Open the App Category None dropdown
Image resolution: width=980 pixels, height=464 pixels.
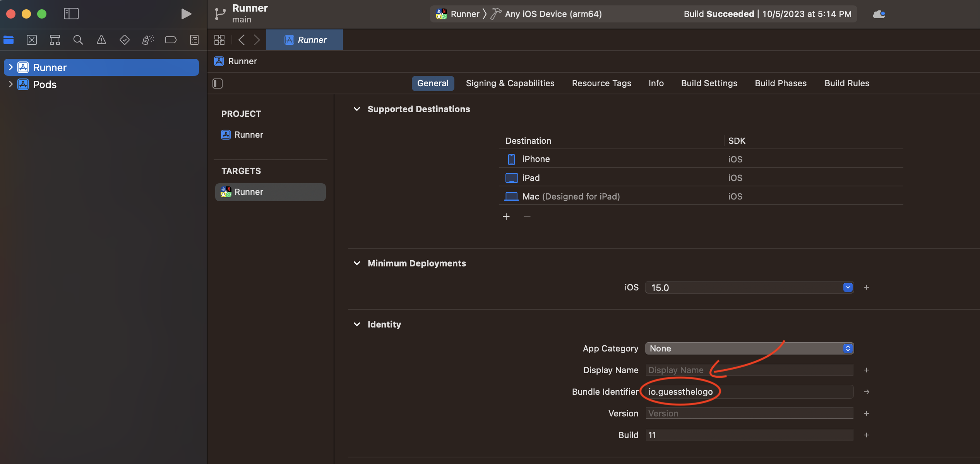click(749, 348)
